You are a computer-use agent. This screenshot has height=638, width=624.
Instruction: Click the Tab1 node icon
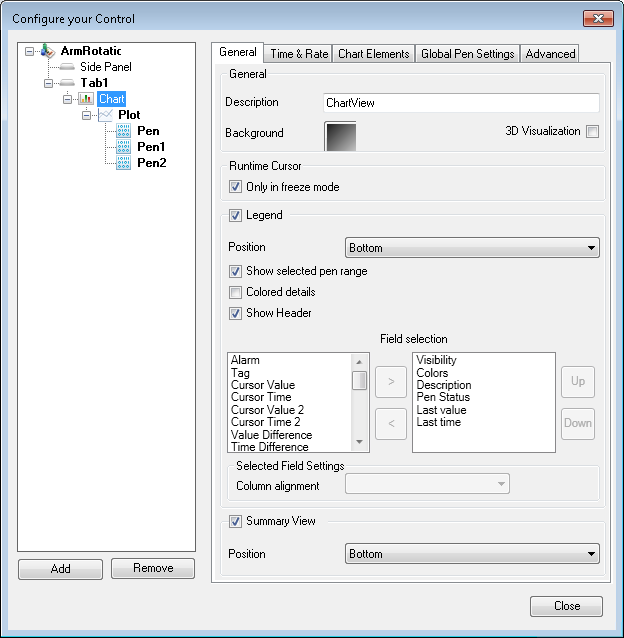coord(67,83)
